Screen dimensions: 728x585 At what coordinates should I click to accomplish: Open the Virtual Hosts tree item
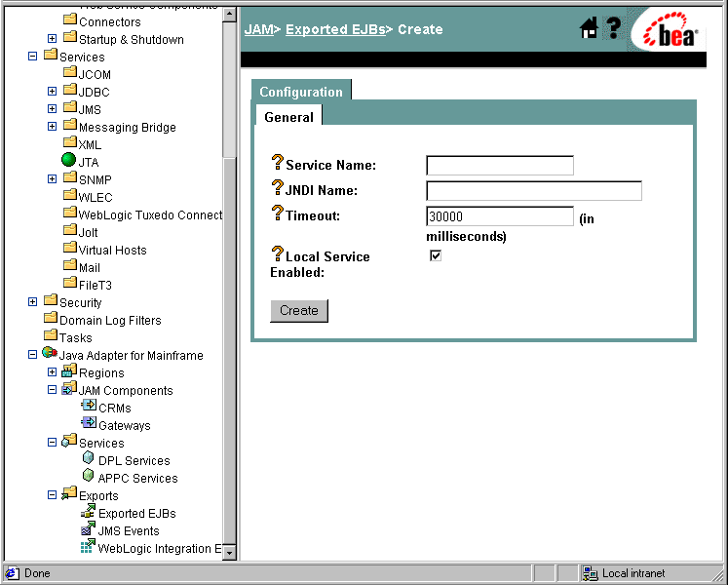(113, 250)
